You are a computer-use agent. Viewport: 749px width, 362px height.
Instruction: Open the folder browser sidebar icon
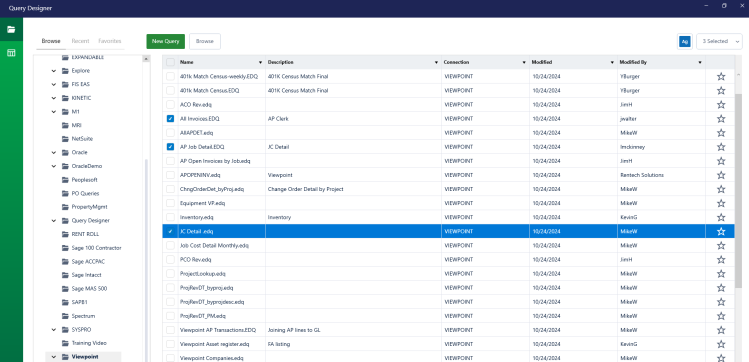[x=11, y=30]
